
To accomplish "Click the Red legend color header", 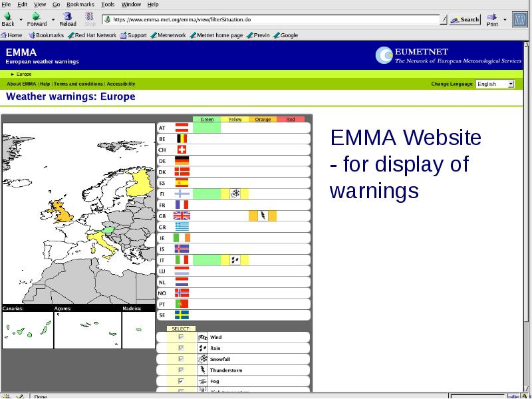I will click(x=291, y=119).
